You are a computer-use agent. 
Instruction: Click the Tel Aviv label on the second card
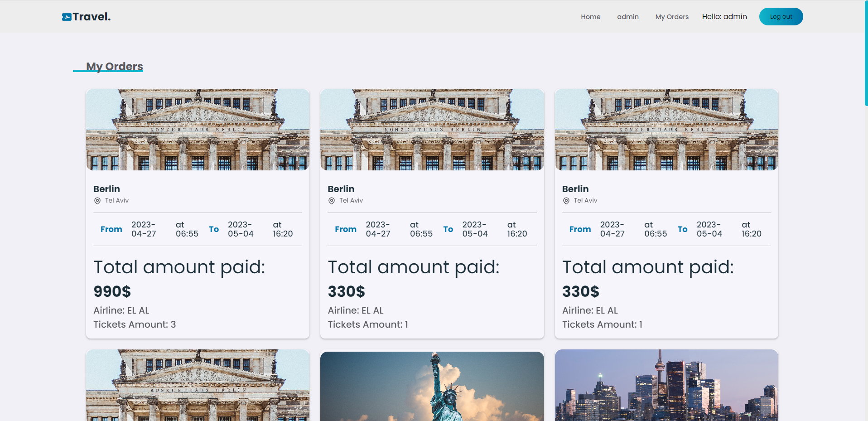tap(351, 200)
